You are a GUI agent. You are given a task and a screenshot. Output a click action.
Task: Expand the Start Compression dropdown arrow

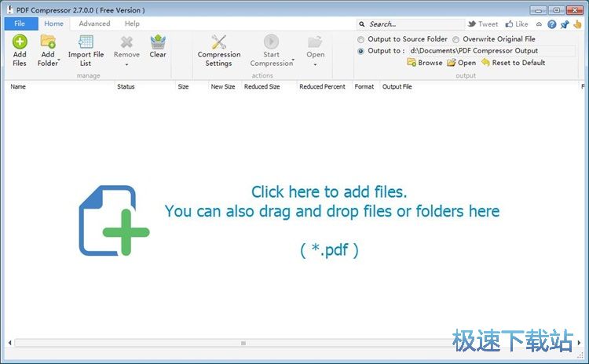[x=294, y=60]
